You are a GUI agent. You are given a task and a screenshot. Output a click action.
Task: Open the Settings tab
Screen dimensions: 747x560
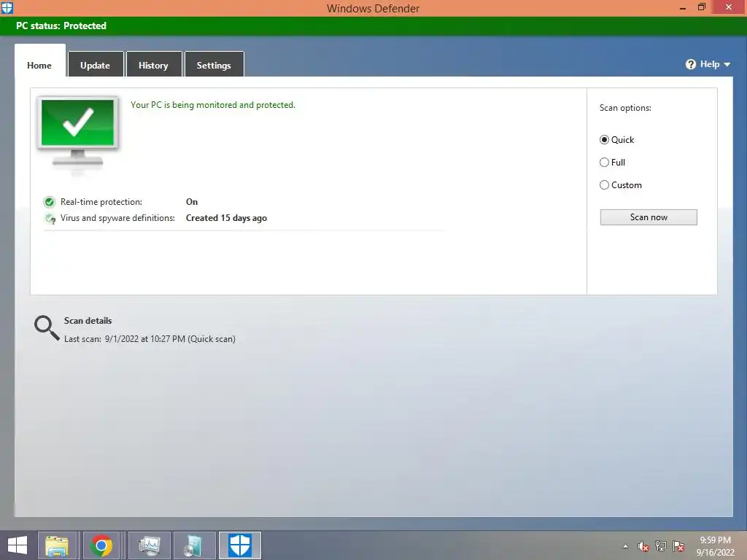tap(214, 65)
